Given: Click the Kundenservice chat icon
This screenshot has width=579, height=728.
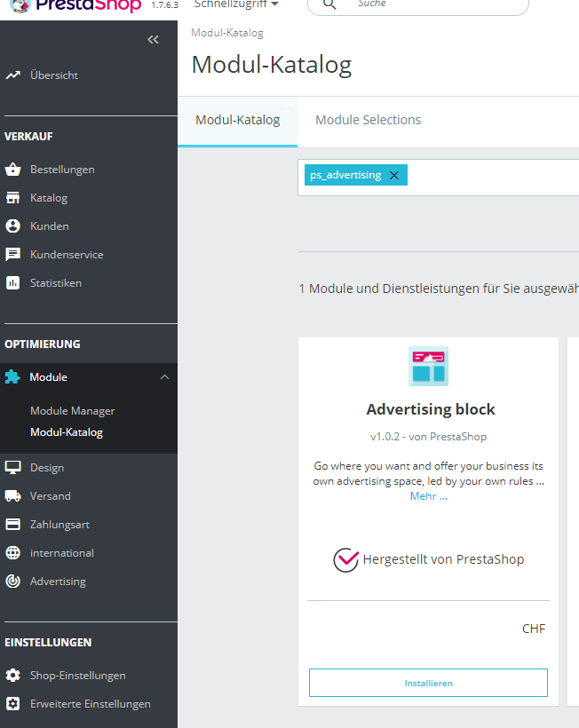Looking at the screenshot, I should click(x=13, y=255).
